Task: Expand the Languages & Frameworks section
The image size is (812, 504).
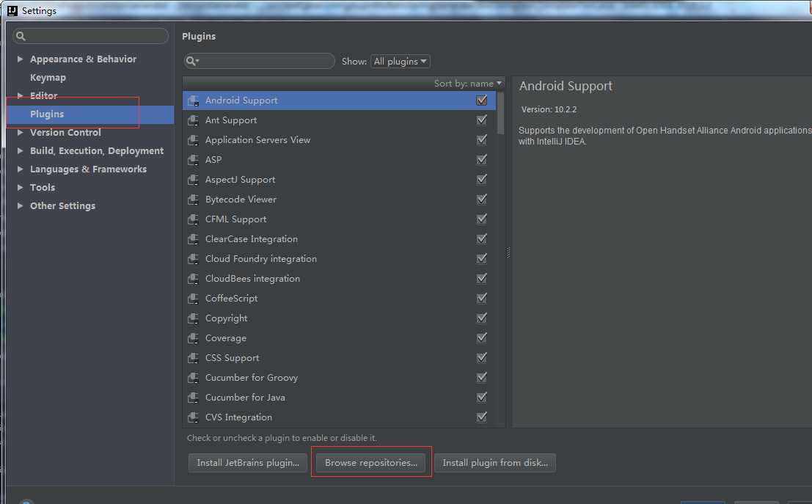Action: [x=21, y=169]
